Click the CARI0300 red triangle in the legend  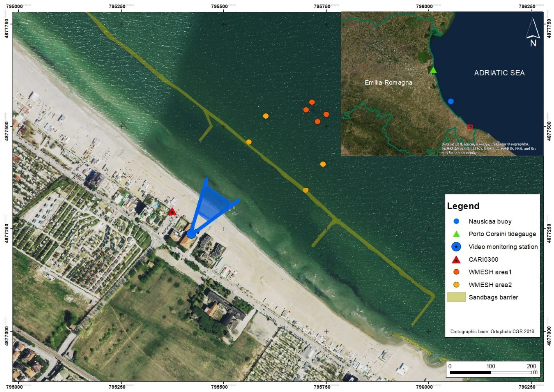pos(456,260)
